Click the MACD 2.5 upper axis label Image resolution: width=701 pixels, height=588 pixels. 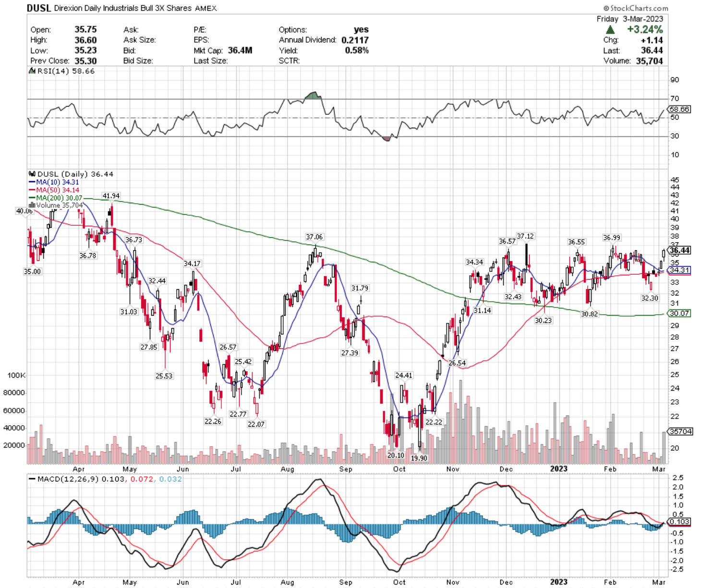coord(678,478)
